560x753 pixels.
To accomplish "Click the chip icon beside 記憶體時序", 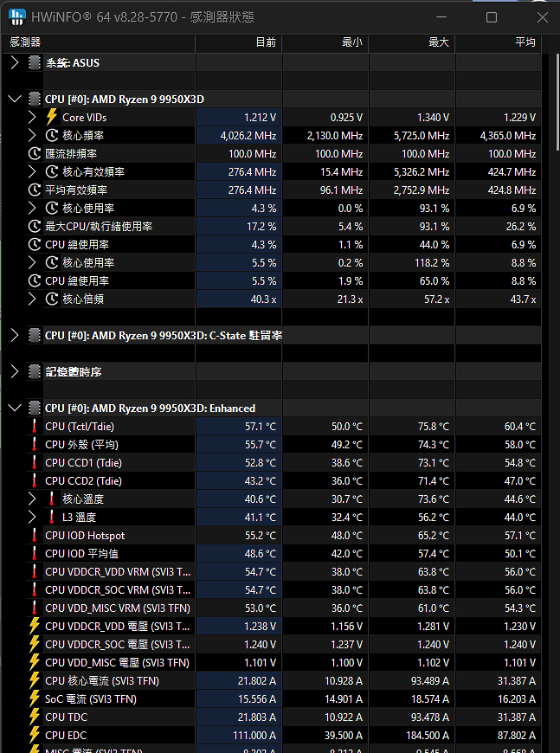I will 34,371.
